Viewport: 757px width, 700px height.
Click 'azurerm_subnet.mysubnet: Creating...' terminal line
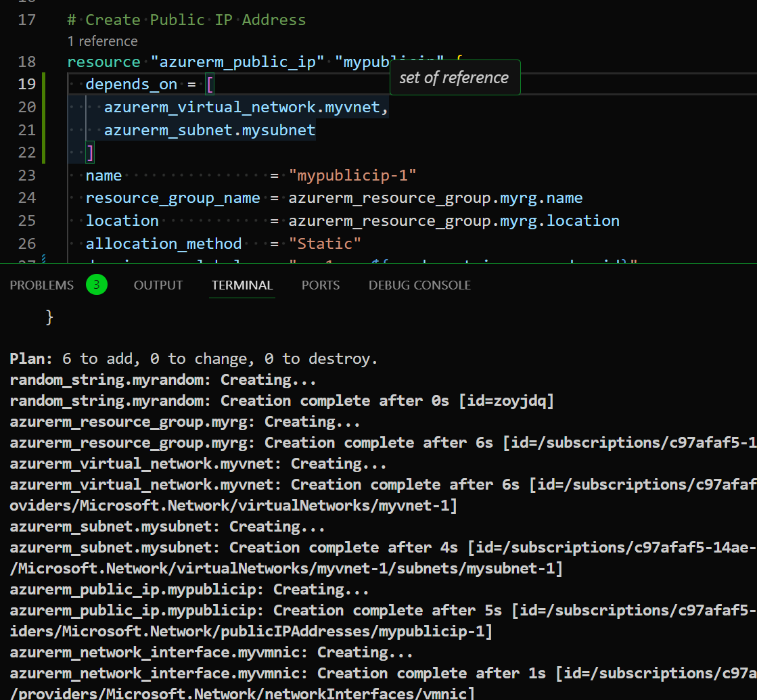[167, 527]
